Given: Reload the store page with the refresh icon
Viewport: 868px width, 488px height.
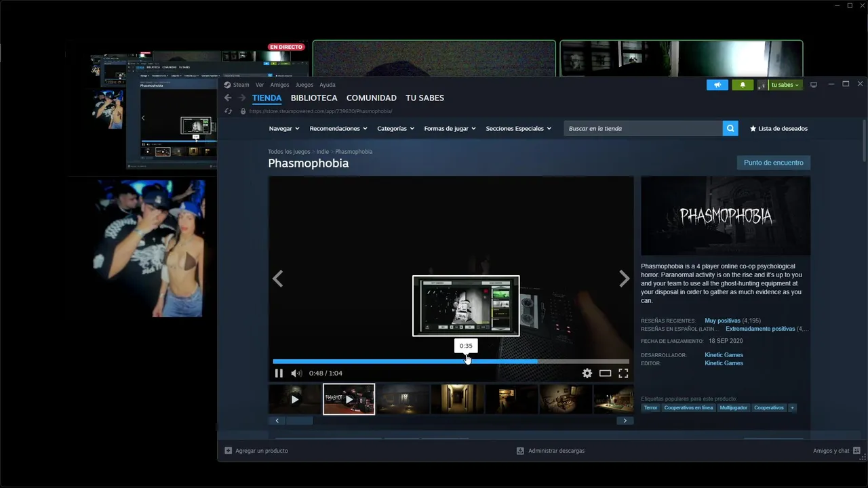Looking at the screenshot, I should coord(229,111).
